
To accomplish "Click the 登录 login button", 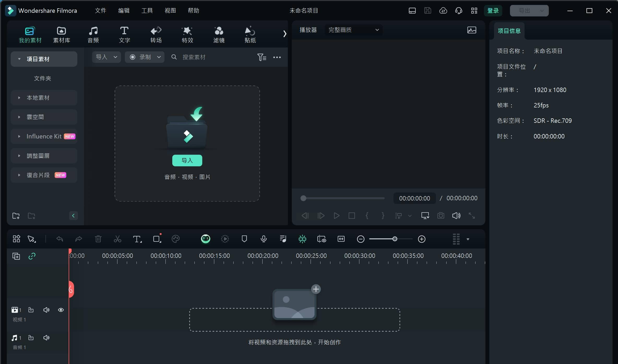I will click(x=493, y=10).
